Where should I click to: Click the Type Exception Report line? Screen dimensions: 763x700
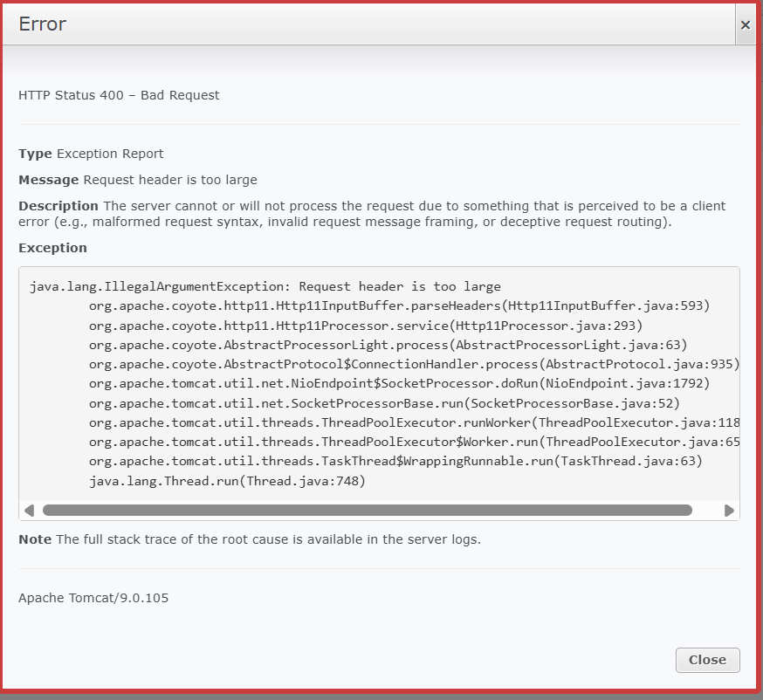point(91,154)
